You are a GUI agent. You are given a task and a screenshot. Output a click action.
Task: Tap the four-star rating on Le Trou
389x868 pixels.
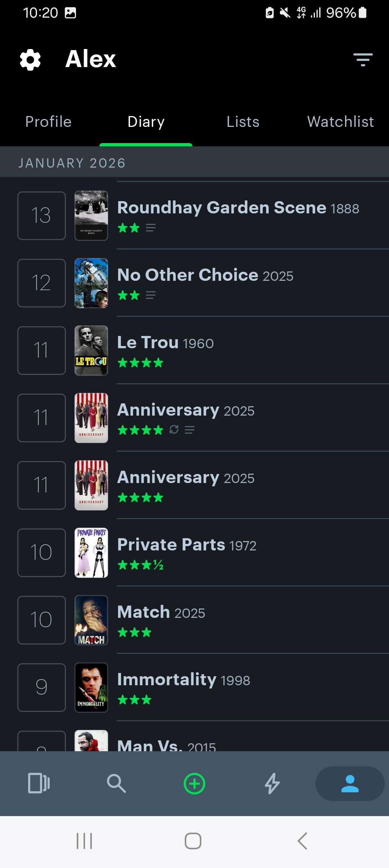point(140,363)
